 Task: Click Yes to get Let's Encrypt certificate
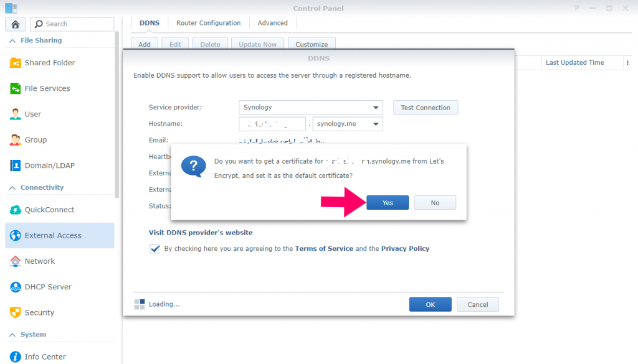388,203
